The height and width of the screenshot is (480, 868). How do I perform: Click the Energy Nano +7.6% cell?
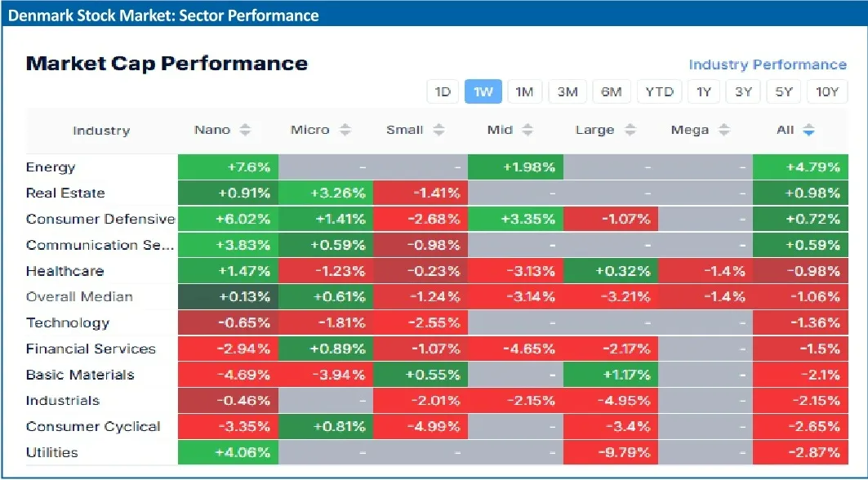coord(228,167)
